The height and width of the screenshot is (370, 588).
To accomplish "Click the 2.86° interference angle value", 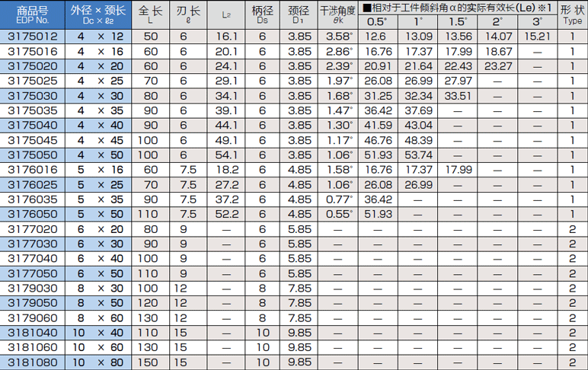I will pos(339,51).
